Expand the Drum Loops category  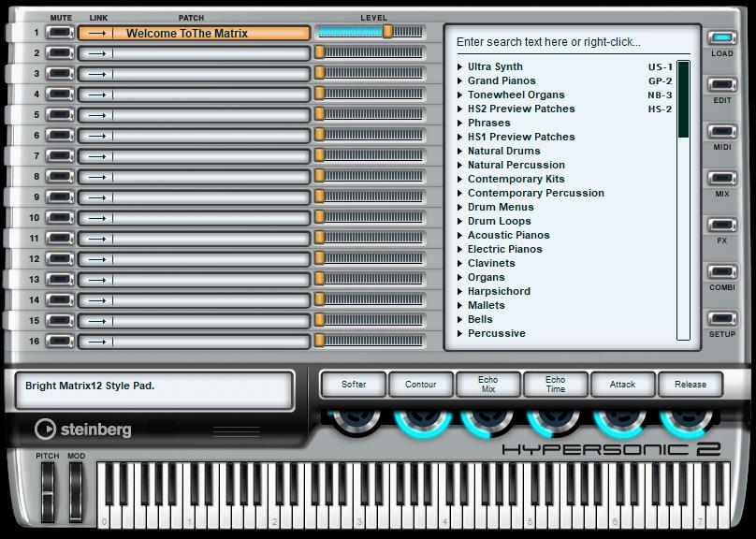(x=460, y=222)
